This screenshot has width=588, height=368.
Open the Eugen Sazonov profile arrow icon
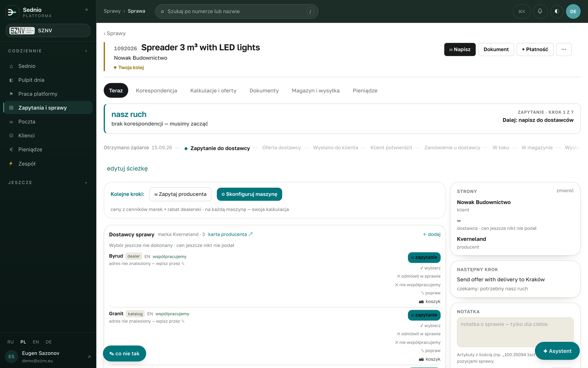click(89, 357)
